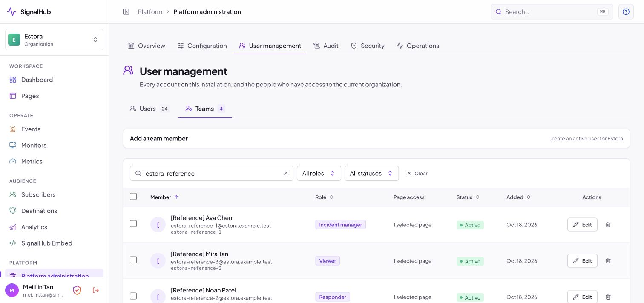Check the [Reference] Mira Tan row checkbox
Screen dimensions: 644x303
point(133,260)
